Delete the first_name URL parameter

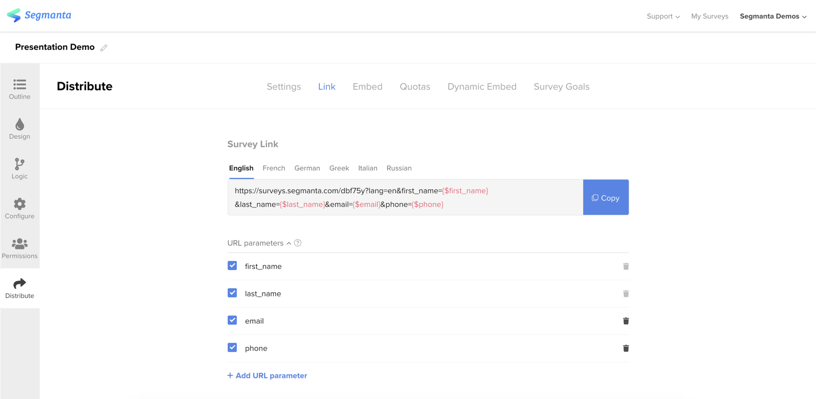pos(626,266)
